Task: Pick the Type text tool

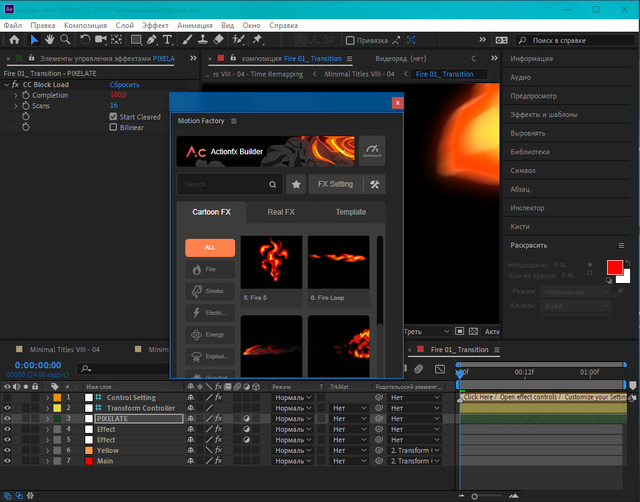Action: tap(168, 40)
